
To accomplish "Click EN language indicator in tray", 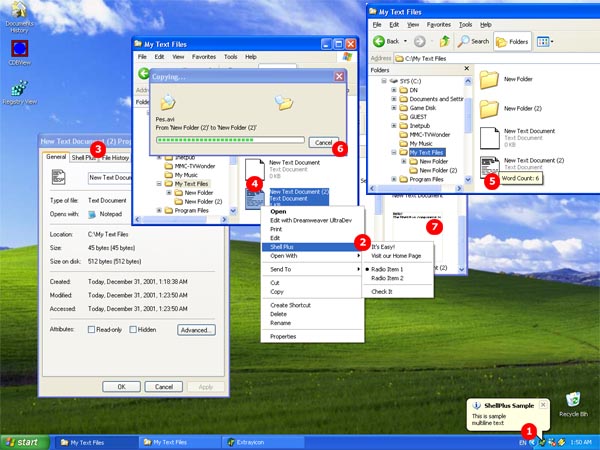I will (522, 442).
